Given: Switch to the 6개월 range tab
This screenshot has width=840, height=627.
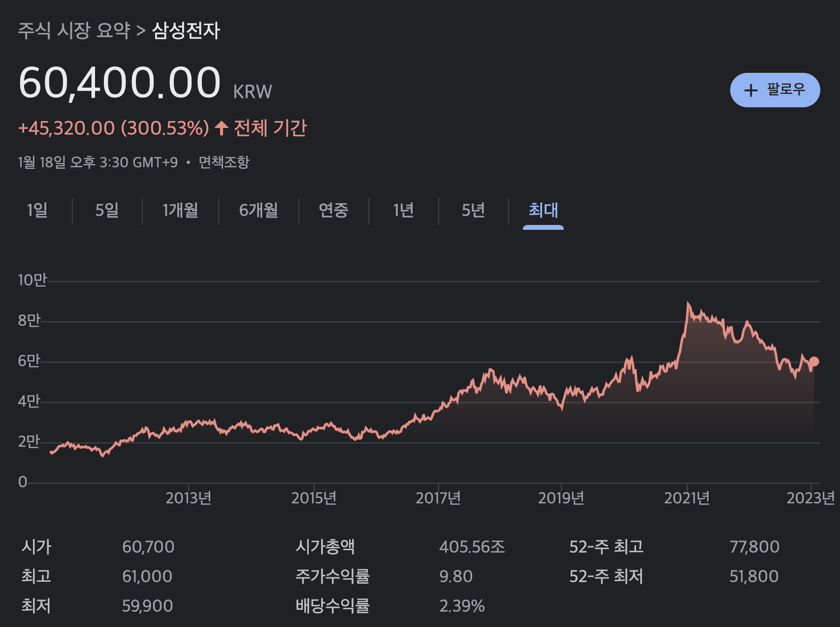Looking at the screenshot, I should 258,210.
